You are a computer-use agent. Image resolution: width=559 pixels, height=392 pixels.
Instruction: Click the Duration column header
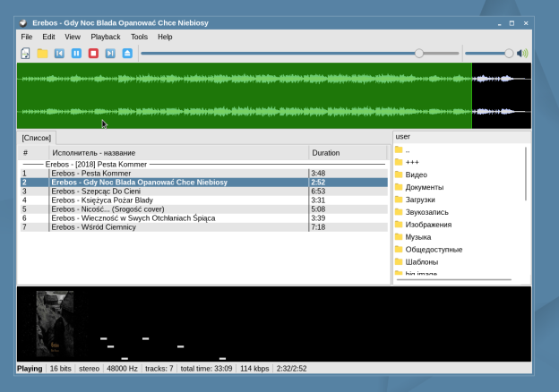tap(325, 153)
